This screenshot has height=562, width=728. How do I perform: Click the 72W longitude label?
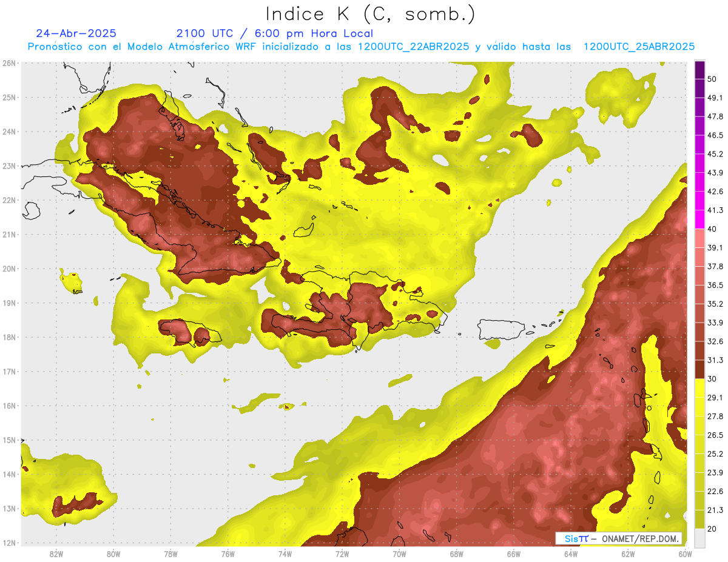pyautogui.click(x=342, y=554)
